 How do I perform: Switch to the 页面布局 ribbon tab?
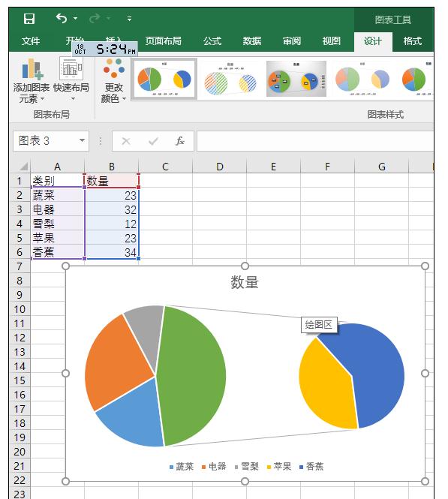click(164, 41)
